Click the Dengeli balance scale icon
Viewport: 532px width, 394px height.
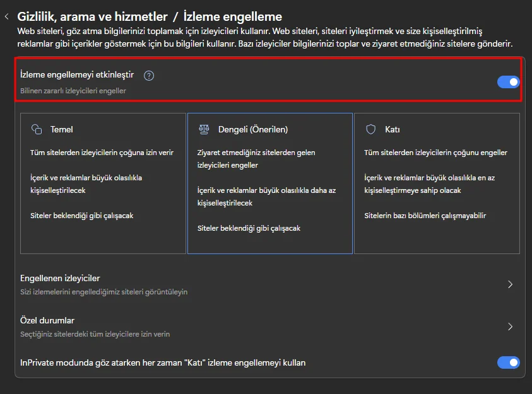point(204,129)
